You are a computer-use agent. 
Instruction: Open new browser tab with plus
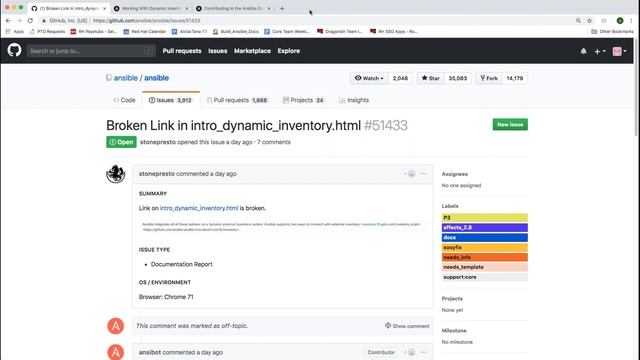pyautogui.click(x=282, y=8)
